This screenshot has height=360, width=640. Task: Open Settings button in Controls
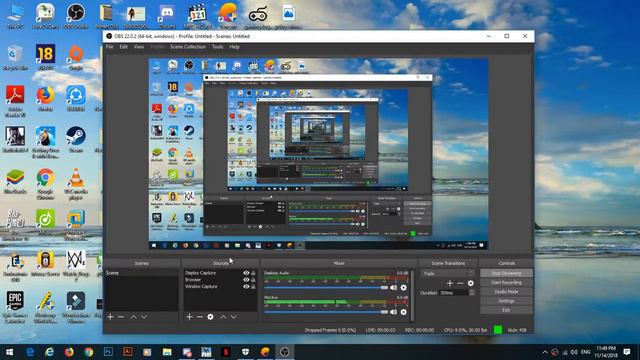tap(506, 301)
